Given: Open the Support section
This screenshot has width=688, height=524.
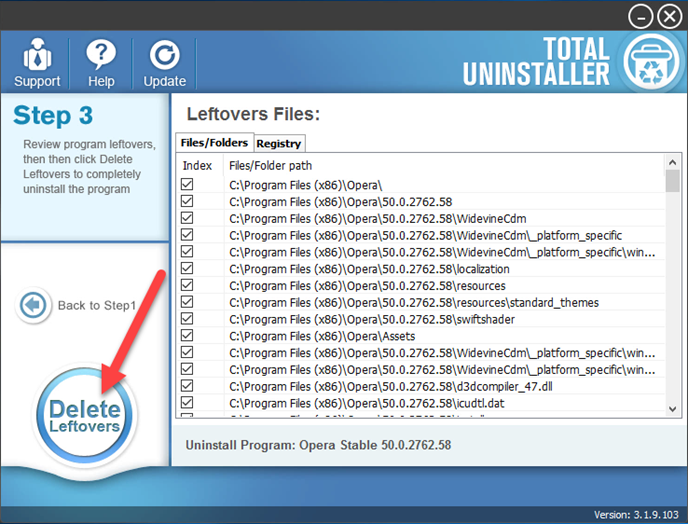Looking at the screenshot, I should tap(37, 63).
